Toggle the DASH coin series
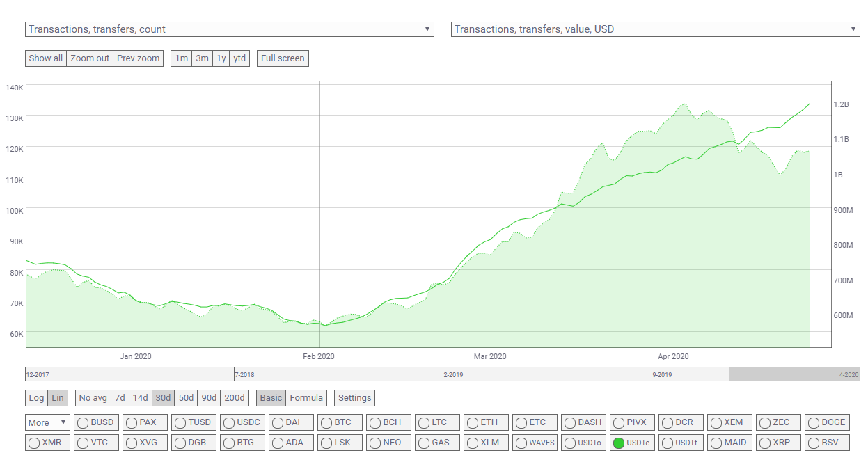Image resolution: width=868 pixels, height=453 pixels. coord(584,422)
